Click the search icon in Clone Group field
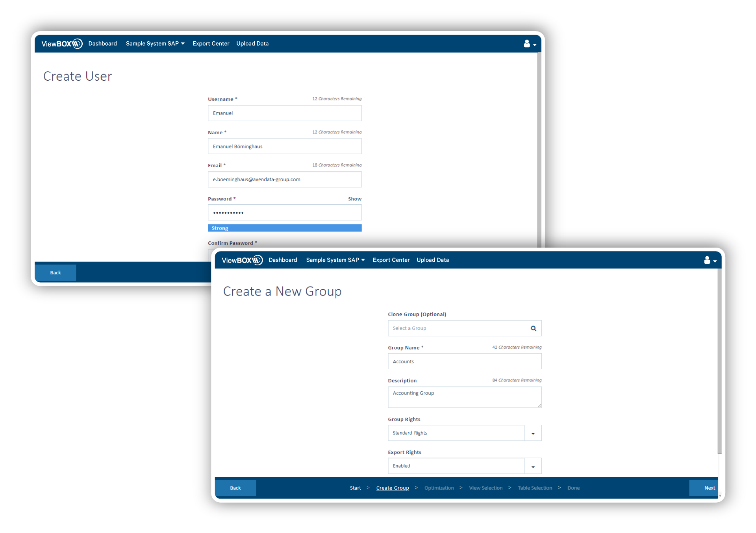This screenshot has width=756, height=533. pos(532,328)
